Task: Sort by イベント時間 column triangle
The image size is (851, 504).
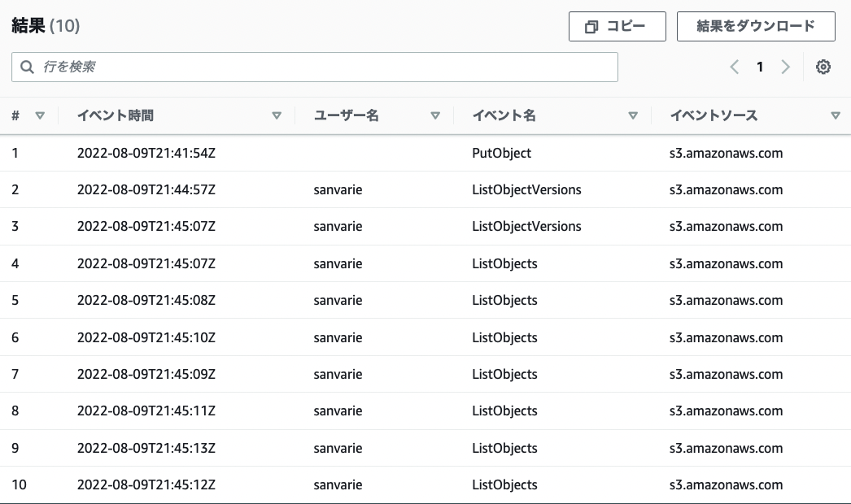Action: [x=277, y=115]
